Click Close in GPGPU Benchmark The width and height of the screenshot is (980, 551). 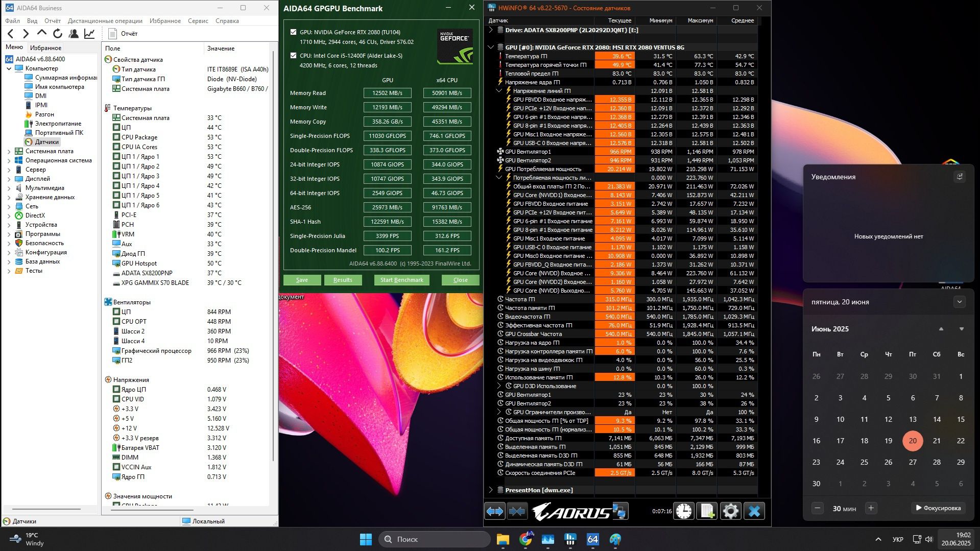461,280
